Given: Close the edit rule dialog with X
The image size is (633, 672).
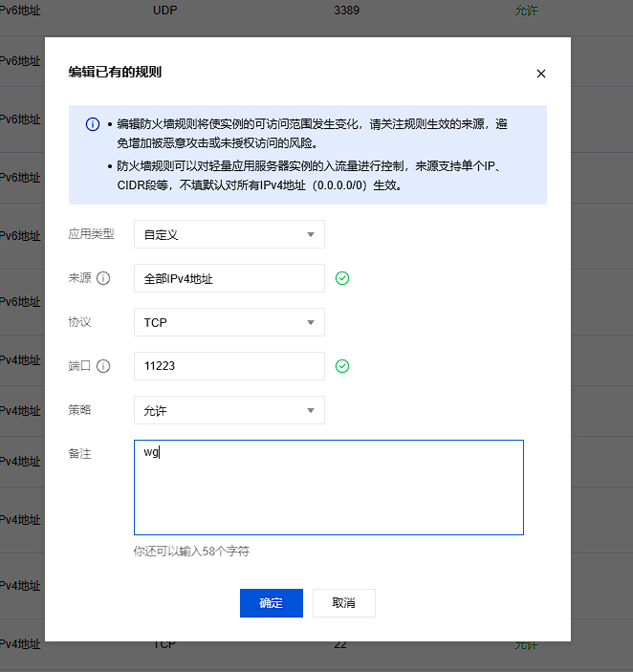Looking at the screenshot, I should coord(541,74).
